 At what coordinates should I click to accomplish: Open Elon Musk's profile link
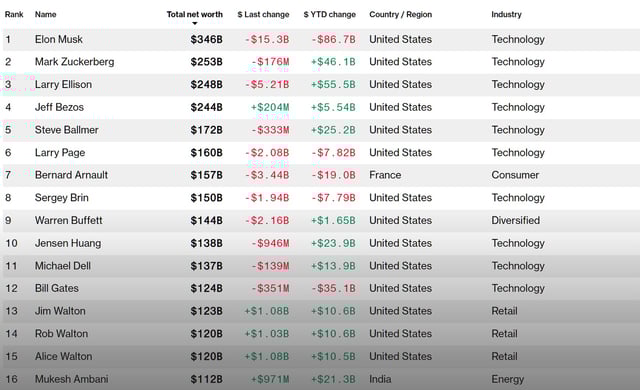point(59,39)
